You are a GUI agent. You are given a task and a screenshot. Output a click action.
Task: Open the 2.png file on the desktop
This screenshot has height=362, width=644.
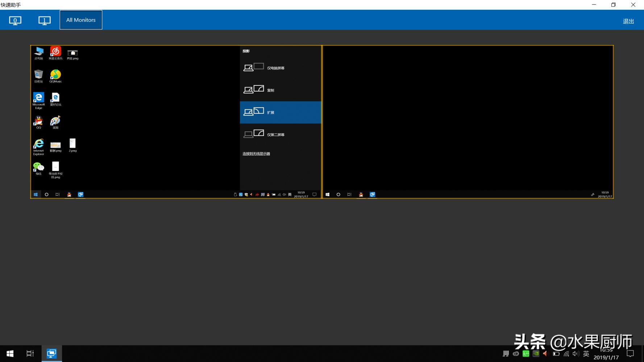pos(72,144)
